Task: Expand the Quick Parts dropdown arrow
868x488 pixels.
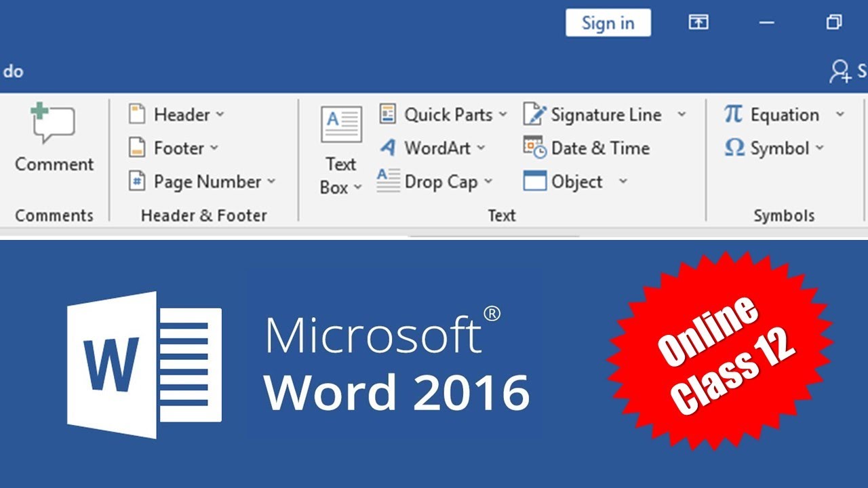Action: [x=502, y=115]
